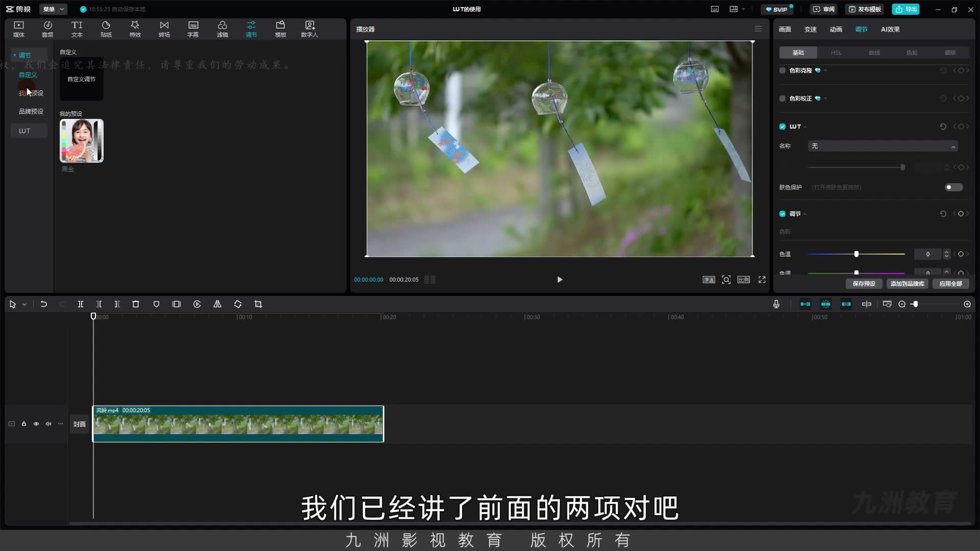The height and width of the screenshot is (551, 980).
Task: Click the reverse playback icon
Action: click(197, 304)
